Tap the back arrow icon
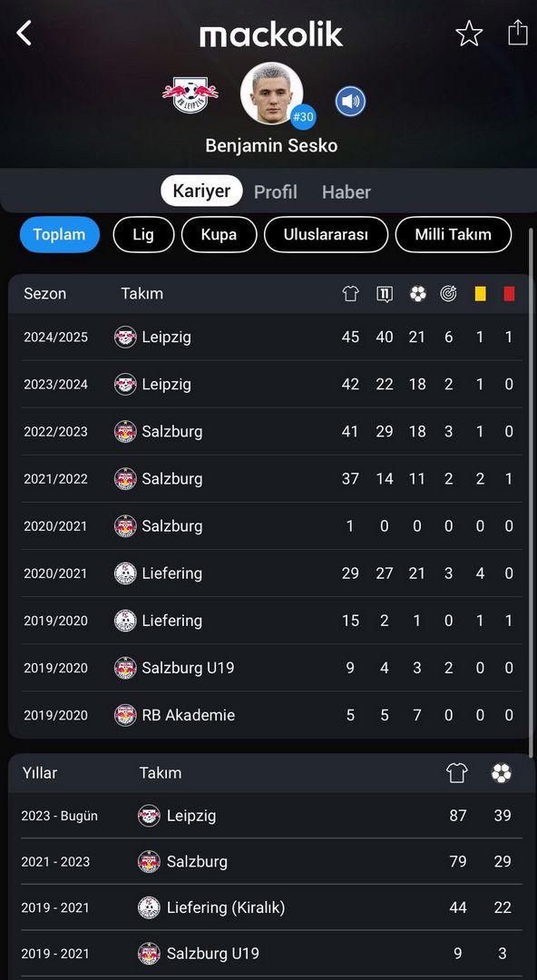This screenshot has width=537, height=980. pyautogui.click(x=24, y=33)
